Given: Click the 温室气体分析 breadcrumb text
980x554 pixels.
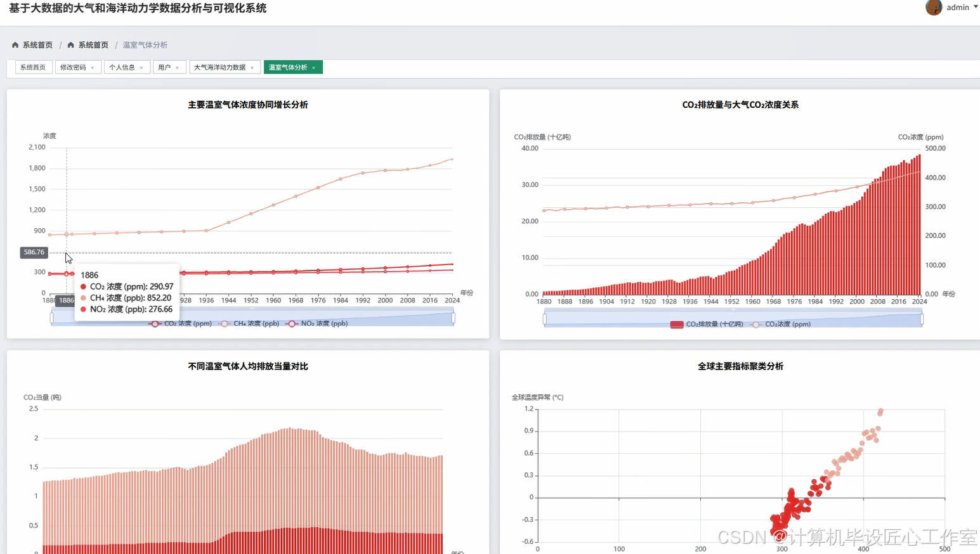Looking at the screenshot, I should (x=145, y=45).
